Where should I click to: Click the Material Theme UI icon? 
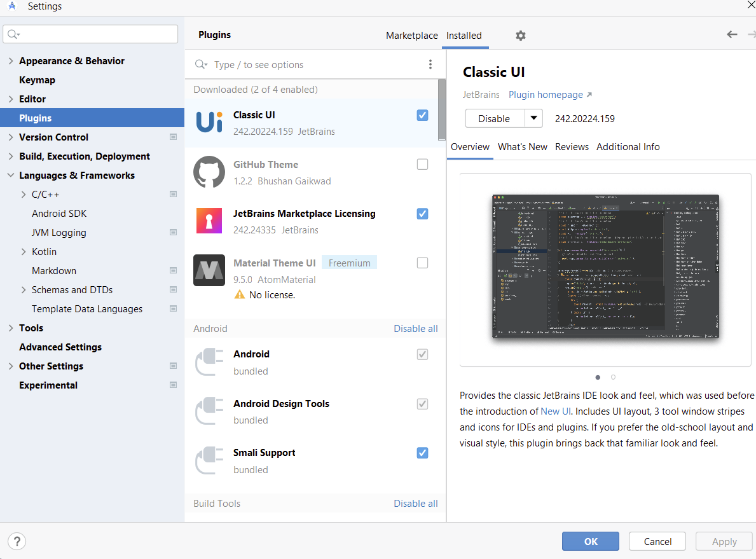(209, 270)
